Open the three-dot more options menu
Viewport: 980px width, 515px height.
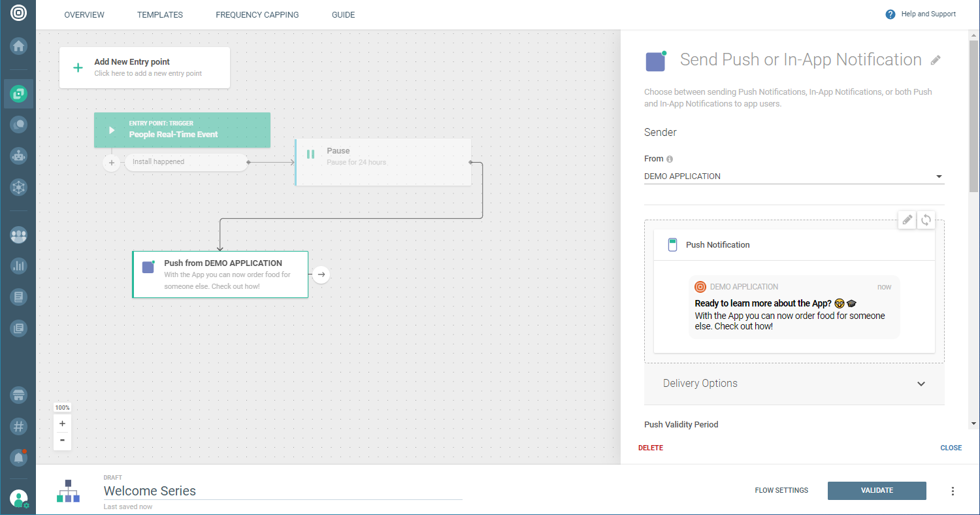[953, 491]
